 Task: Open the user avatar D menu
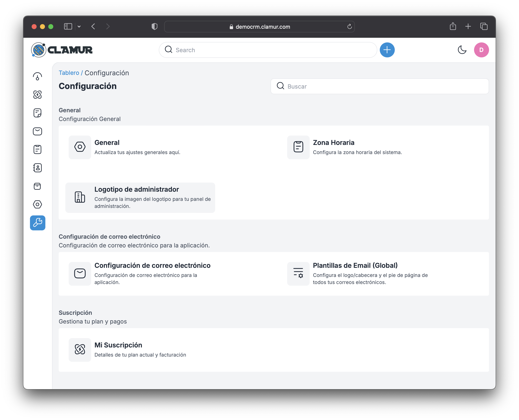[481, 50]
